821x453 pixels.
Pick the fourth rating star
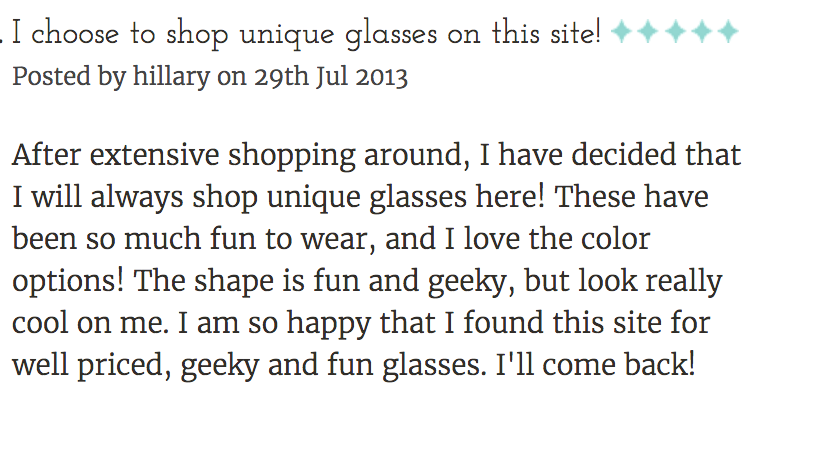click(x=702, y=31)
